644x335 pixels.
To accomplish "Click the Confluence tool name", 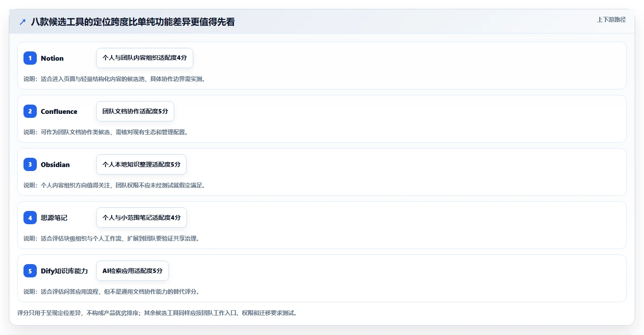I will pos(59,111).
